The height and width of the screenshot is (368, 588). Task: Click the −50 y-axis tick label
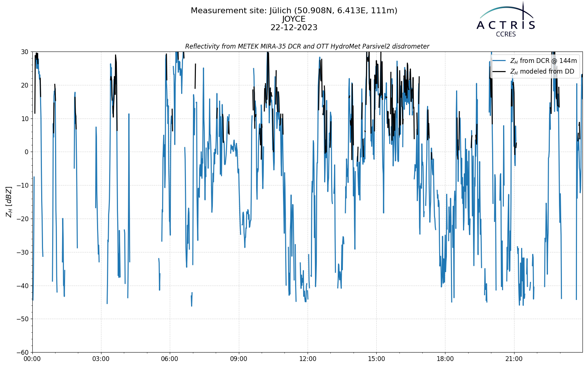point(23,319)
